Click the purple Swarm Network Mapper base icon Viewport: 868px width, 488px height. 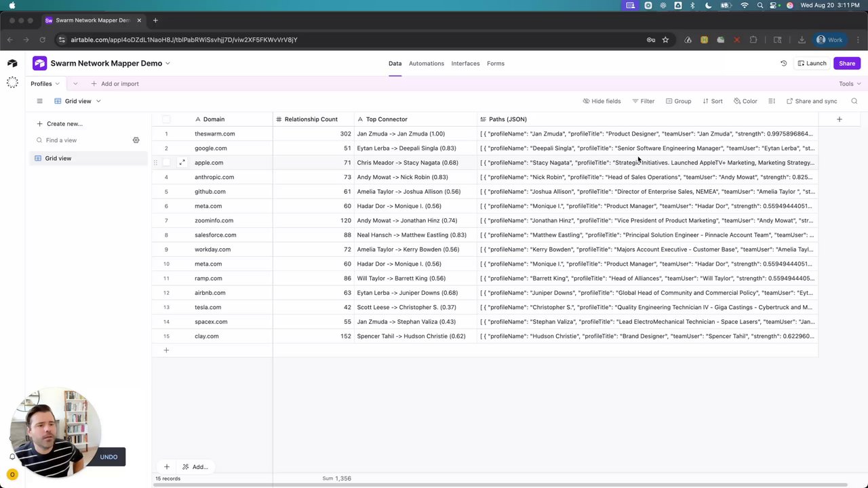click(39, 63)
